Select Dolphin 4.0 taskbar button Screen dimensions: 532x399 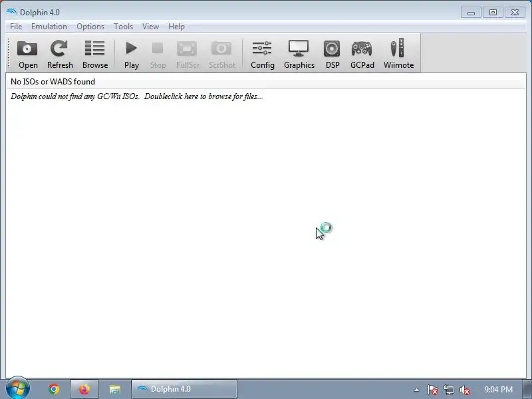coord(184,389)
